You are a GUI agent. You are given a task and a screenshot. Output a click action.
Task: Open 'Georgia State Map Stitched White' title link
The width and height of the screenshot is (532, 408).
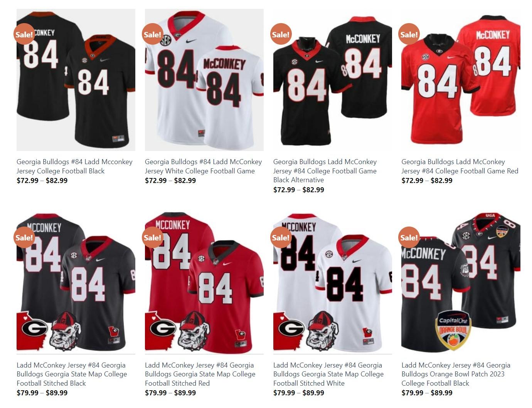coord(328,374)
